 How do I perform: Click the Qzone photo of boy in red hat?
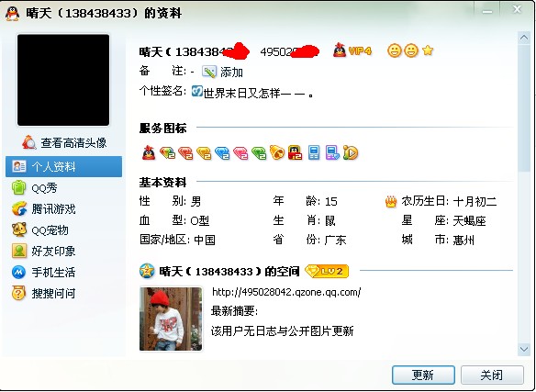(x=171, y=319)
